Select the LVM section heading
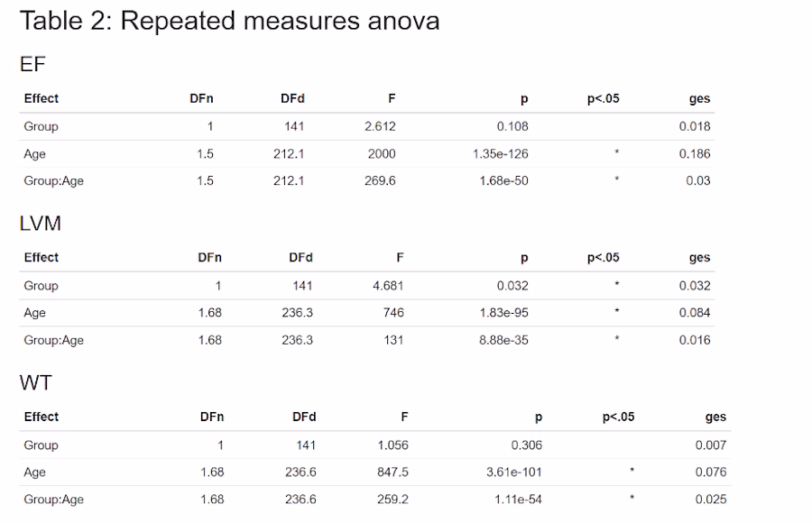Image resolution: width=812 pixels, height=523 pixels. (40, 224)
